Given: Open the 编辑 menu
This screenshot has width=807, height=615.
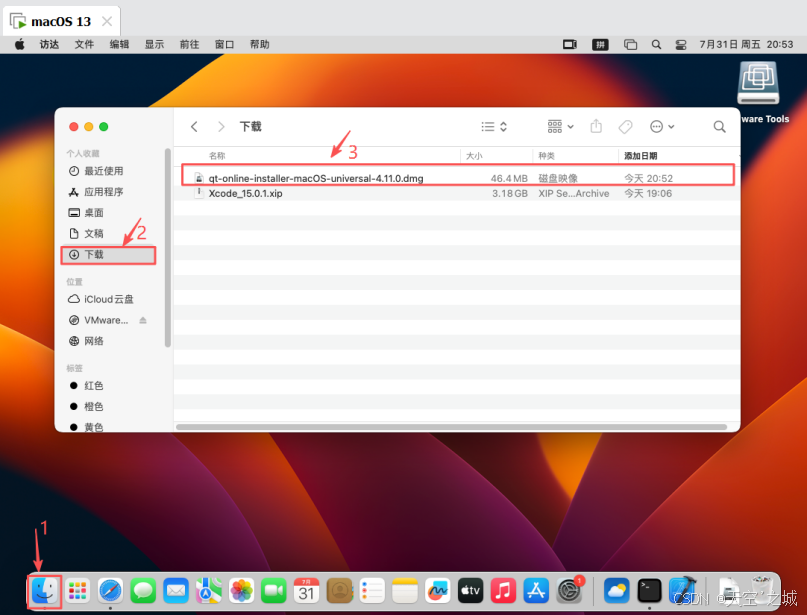Looking at the screenshot, I should (119, 45).
